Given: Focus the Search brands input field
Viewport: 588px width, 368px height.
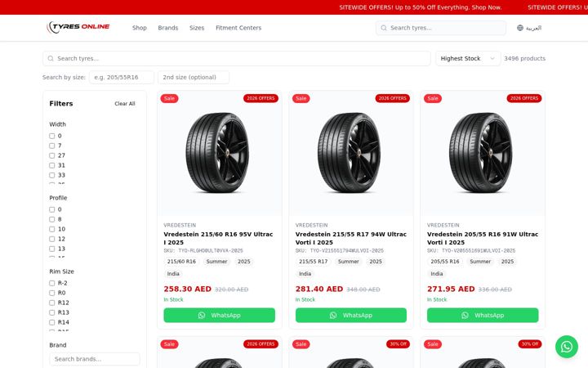Looking at the screenshot, I should [95, 359].
